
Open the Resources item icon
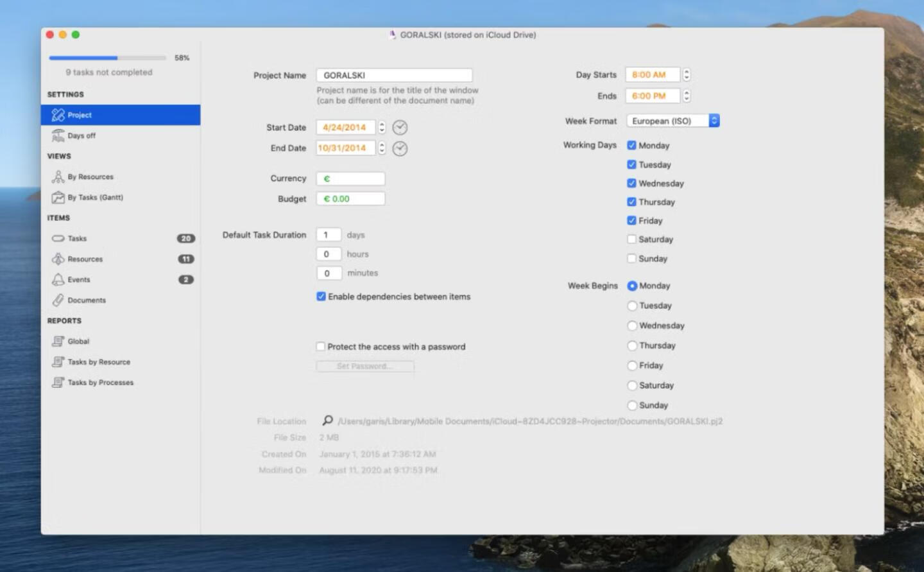pos(58,259)
